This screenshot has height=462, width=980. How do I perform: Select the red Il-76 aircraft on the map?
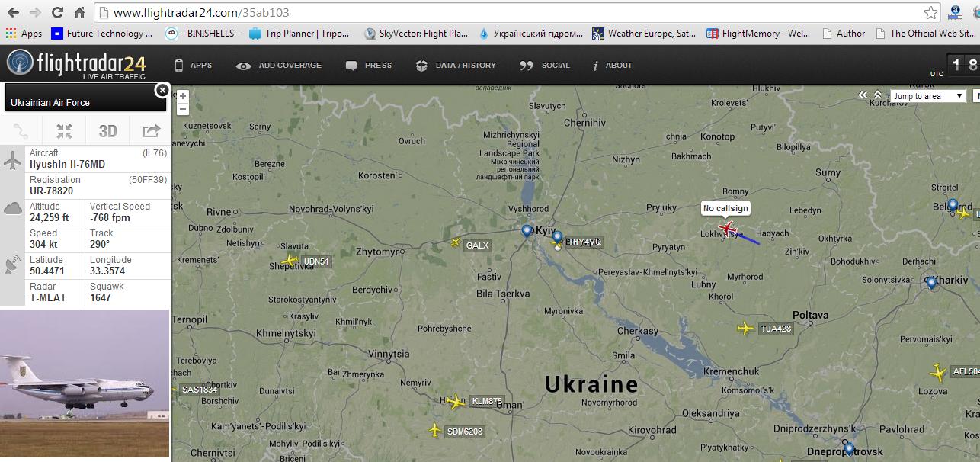pos(728,228)
